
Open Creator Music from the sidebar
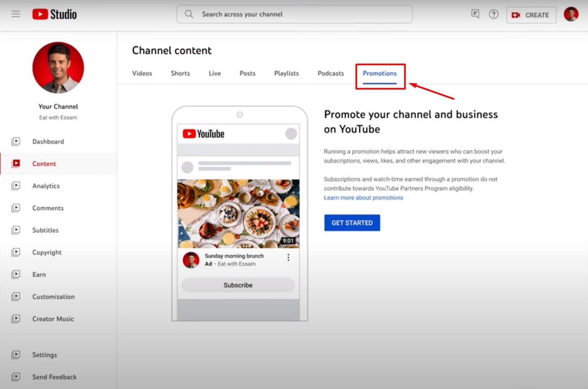click(x=52, y=319)
